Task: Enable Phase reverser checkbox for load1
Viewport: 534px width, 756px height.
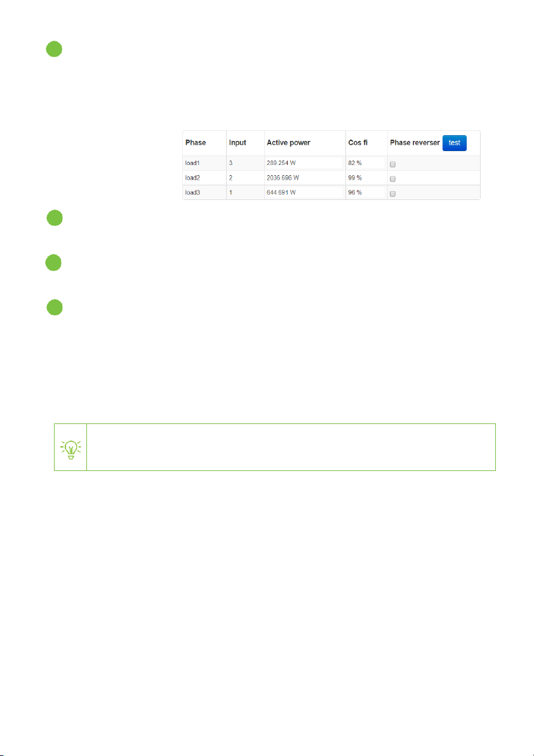Action: [392, 164]
